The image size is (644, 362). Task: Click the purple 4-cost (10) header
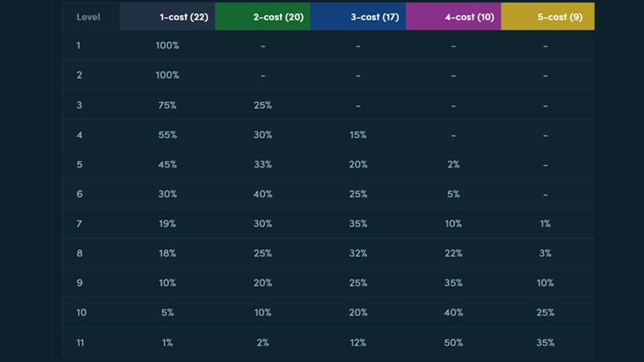467,17
